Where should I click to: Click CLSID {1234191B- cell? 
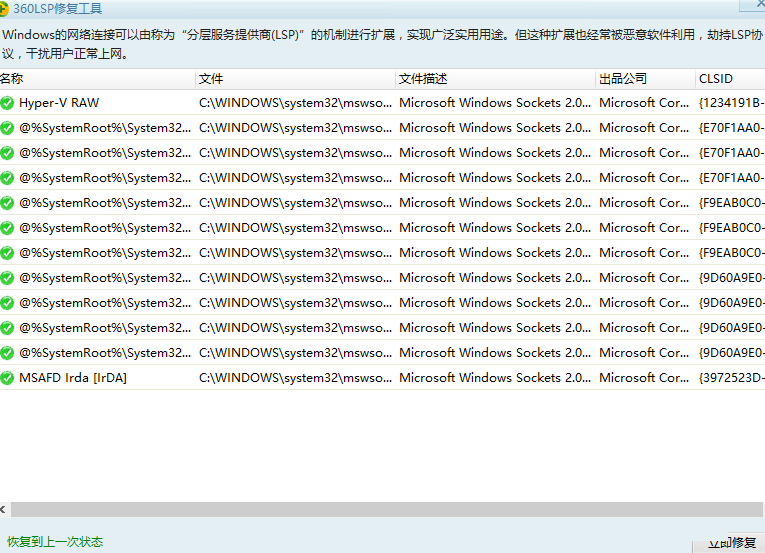(731, 103)
